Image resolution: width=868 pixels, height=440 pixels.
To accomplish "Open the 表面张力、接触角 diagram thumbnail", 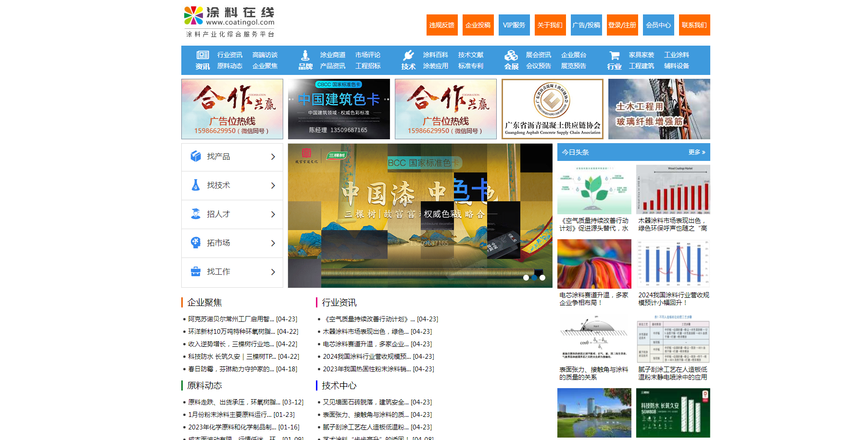I will (x=594, y=338).
